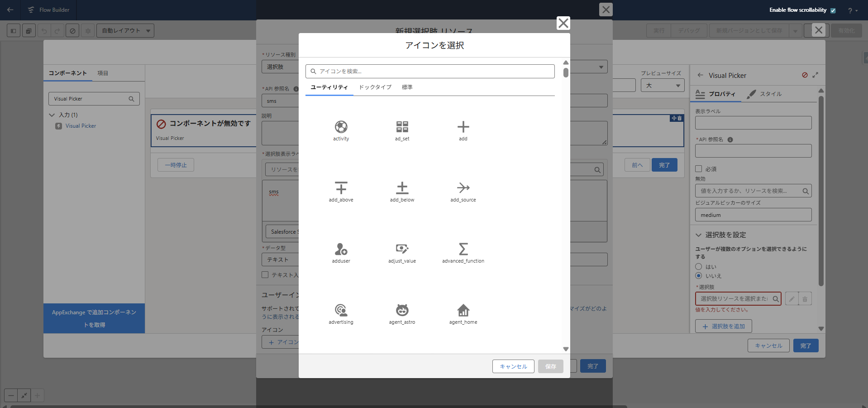
Task: Select the はい radio button
Action: [699, 267]
